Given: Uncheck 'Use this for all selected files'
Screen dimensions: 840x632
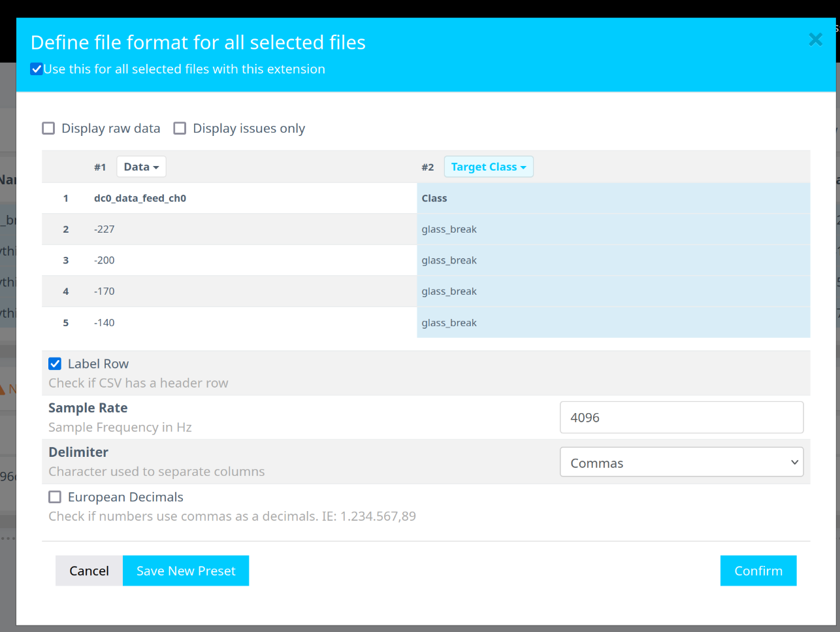Looking at the screenshot, I should pyautogui.click(x=37, y=69).
